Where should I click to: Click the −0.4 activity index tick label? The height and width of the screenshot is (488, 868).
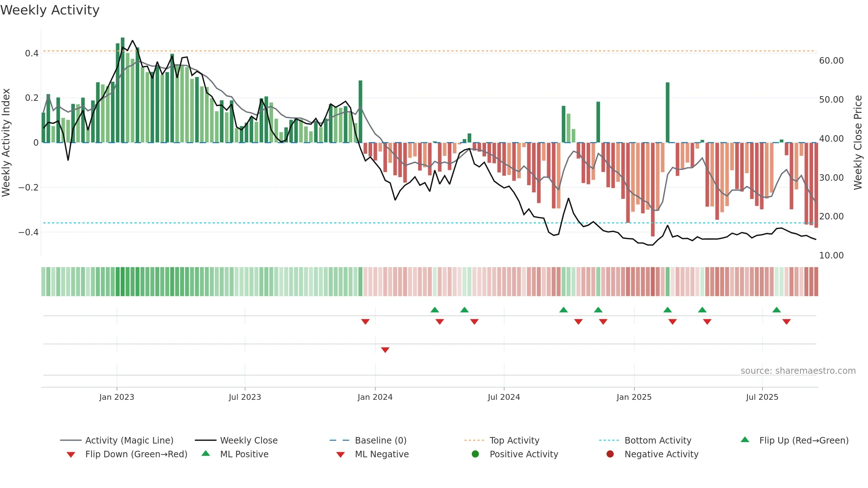pyautogui.click(x=29, y=232)
